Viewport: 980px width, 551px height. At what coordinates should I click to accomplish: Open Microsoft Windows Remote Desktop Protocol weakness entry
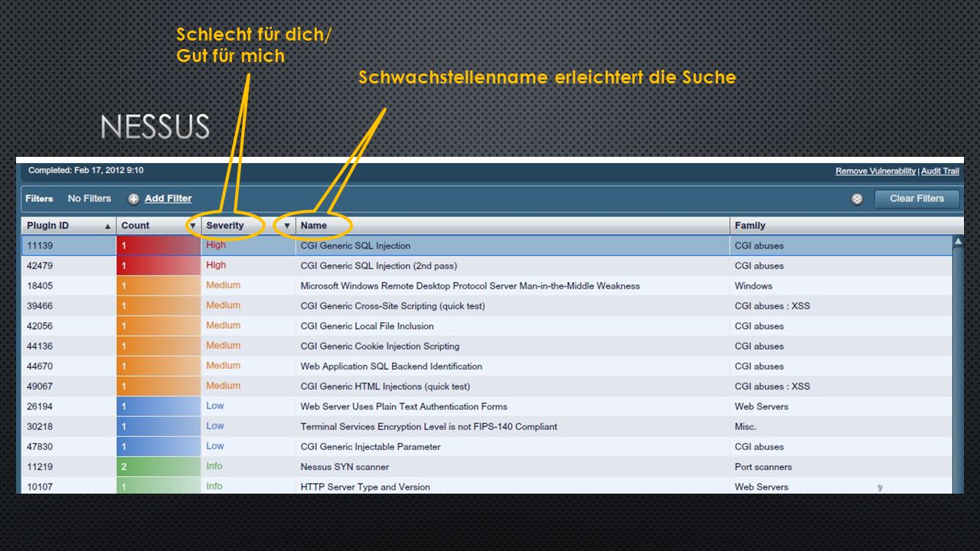(469, 285)
